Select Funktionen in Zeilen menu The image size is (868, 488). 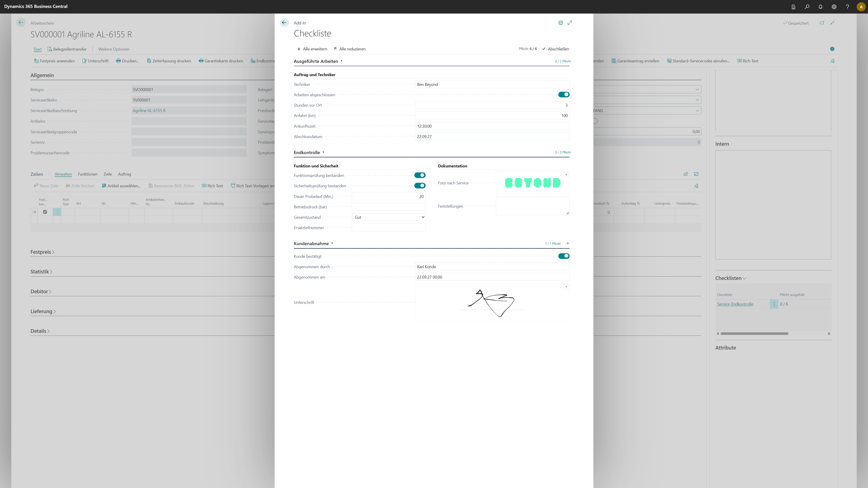[x=88, y=174]
